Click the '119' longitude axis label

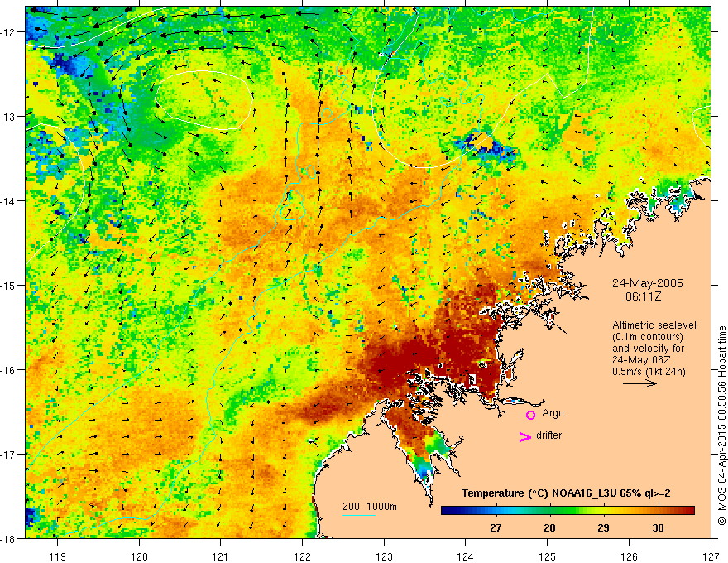coord(57,556)
